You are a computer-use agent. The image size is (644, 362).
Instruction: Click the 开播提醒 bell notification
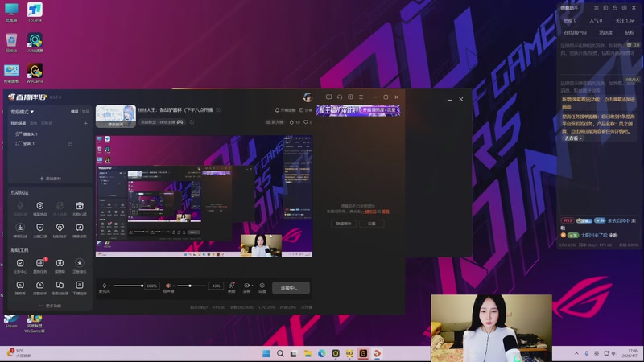point(285,110)
